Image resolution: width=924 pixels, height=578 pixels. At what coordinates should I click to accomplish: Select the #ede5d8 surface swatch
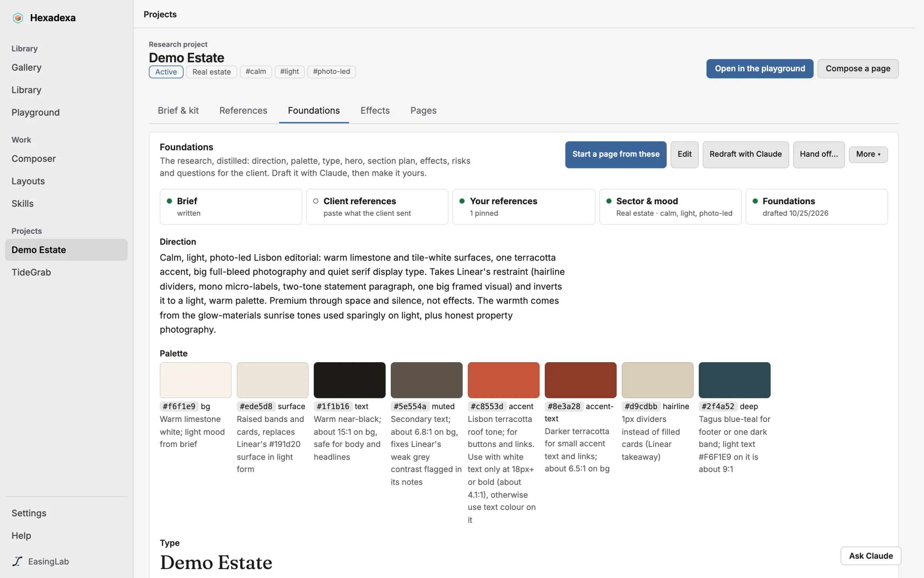pos(273,380)
